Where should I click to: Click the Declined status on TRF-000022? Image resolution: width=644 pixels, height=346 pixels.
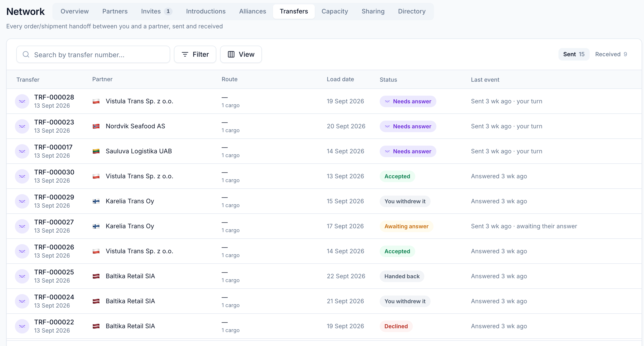(x=396, y=326)
